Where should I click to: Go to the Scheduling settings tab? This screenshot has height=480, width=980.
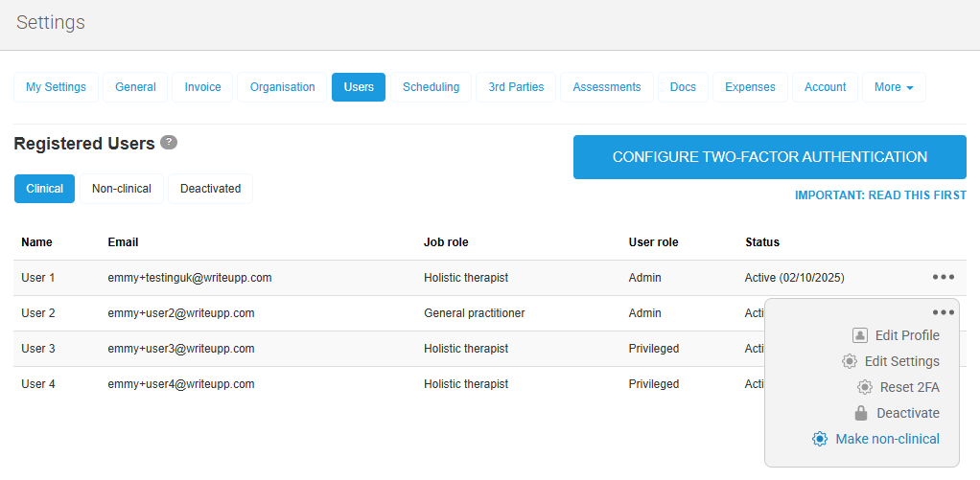[x=431, y=87]
